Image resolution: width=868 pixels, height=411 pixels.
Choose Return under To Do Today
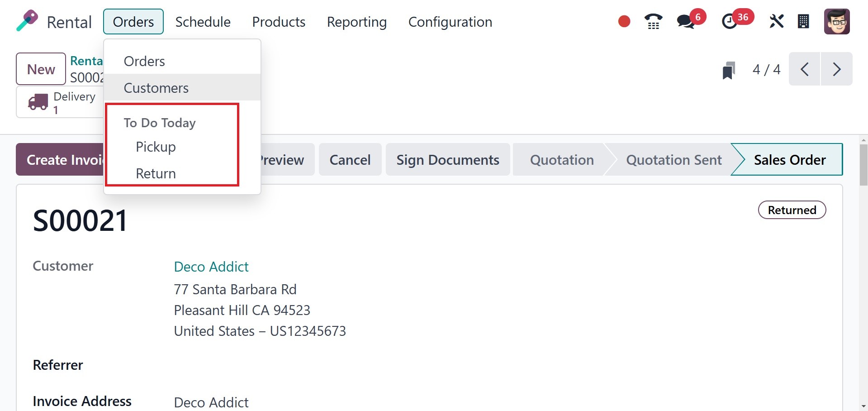pyautogui.click(x=156, y=173)
